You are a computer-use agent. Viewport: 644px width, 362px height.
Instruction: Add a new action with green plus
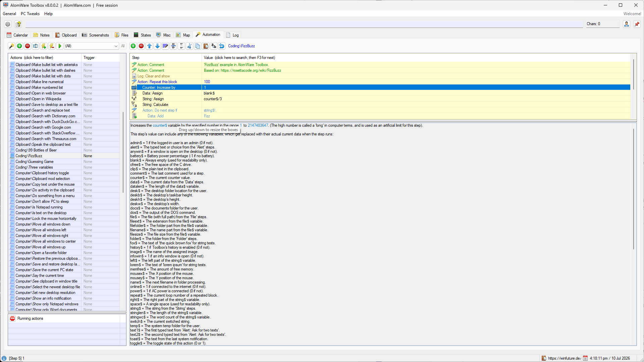19,46
